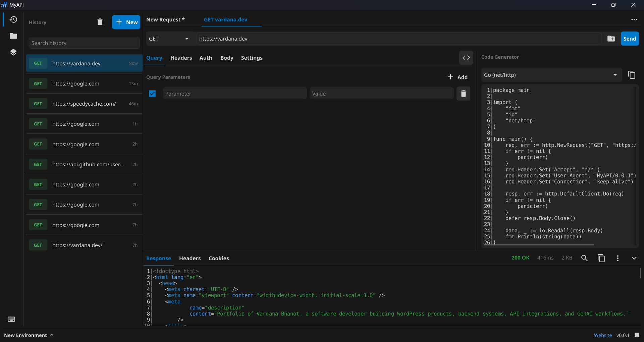The width and height of the screenshot is (644, 342).
Task: Add a query parameter
Action: pyautogui.click(x=458, y=77)
